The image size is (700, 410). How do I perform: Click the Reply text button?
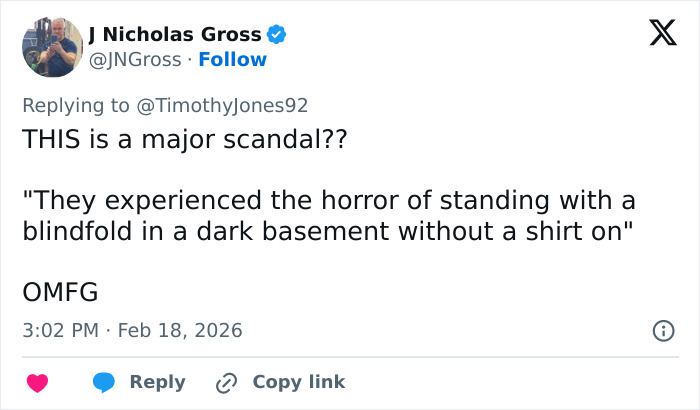click(157, 382)
